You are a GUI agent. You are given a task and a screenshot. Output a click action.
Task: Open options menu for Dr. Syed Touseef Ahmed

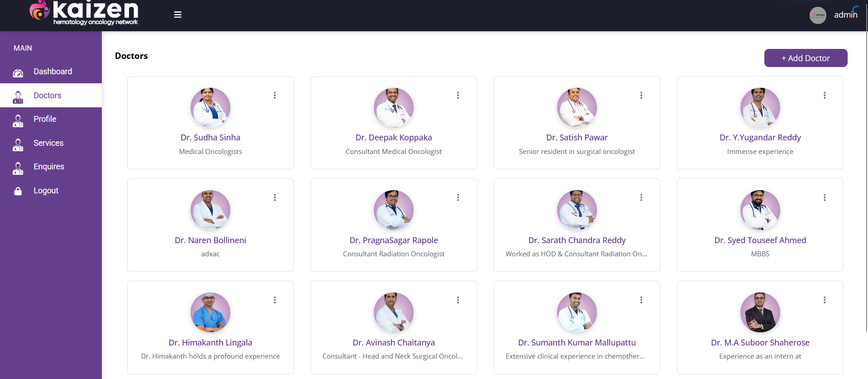pos(825,197)
